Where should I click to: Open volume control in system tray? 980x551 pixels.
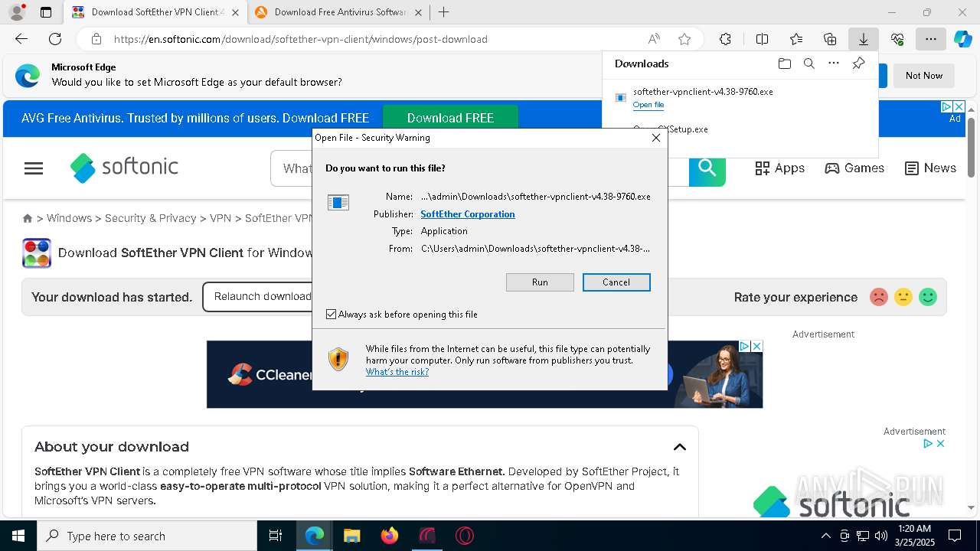(881, 536)
